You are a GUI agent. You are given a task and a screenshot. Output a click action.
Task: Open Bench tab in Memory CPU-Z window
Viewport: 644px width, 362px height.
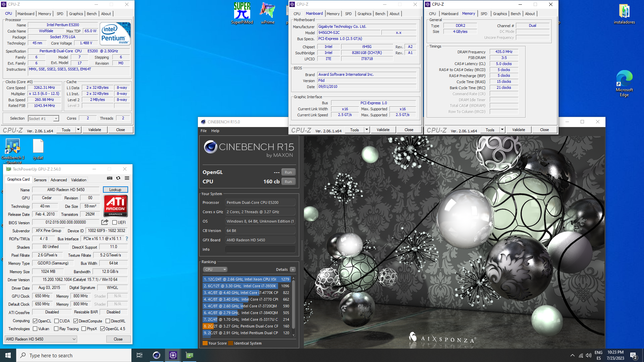[516, 14]
